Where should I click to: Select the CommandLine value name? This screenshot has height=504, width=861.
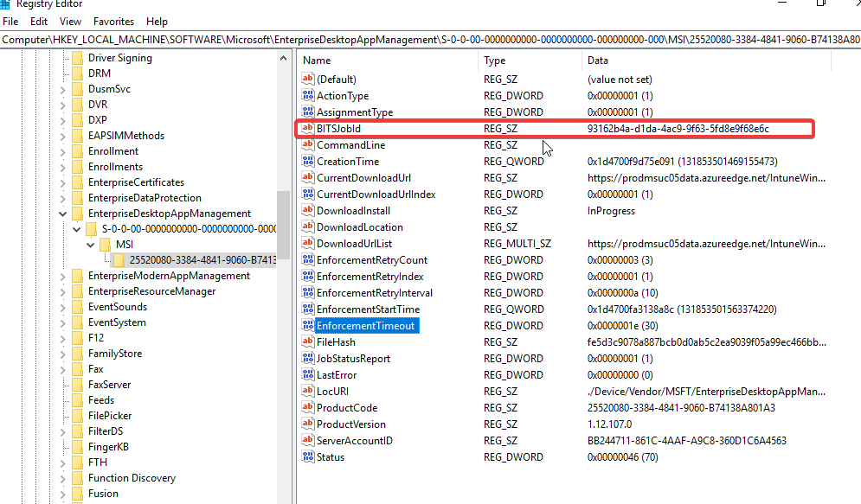pyautogui.click(x=350, y=144)
